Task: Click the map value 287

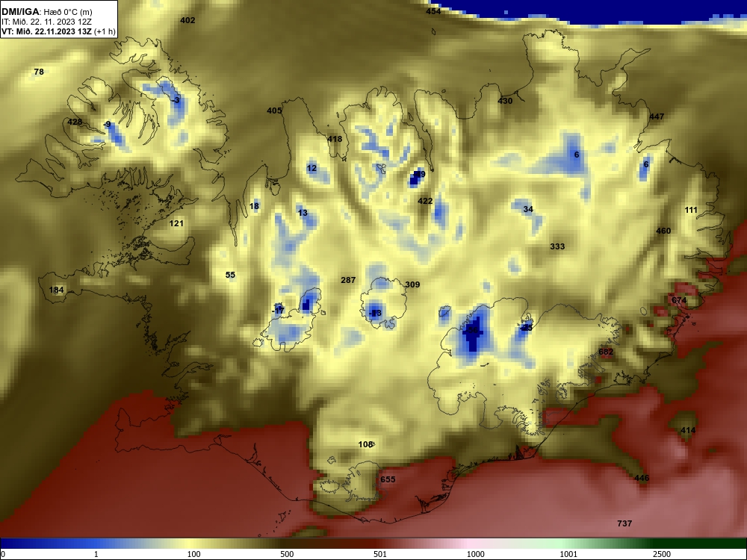Action: click(348, 280)
